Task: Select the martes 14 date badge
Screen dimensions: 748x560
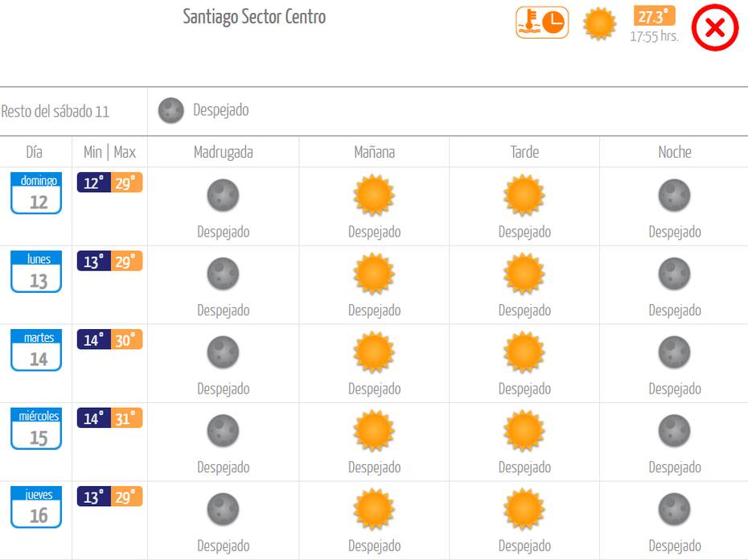Action: click(36, 350)
